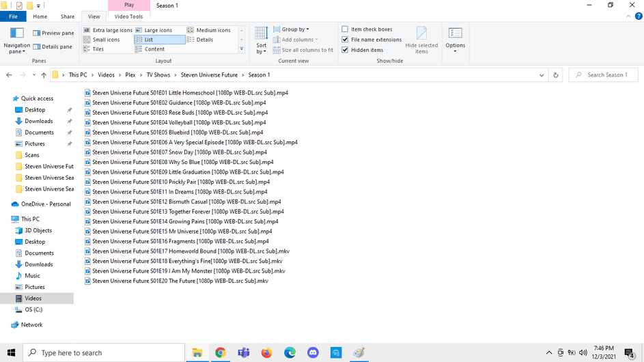Image resolution: width=644 pixels, height=362 pixels.
Task: Expand the layout gallery more arrow
Action: coord(242,49)
